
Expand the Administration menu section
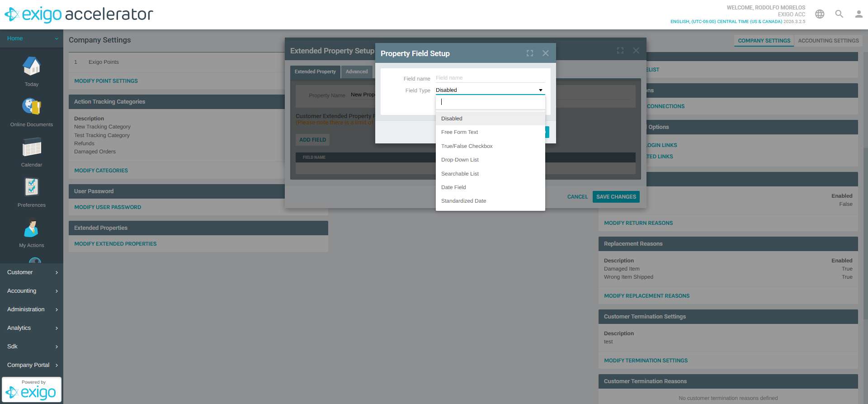click(x=32, y=309)
